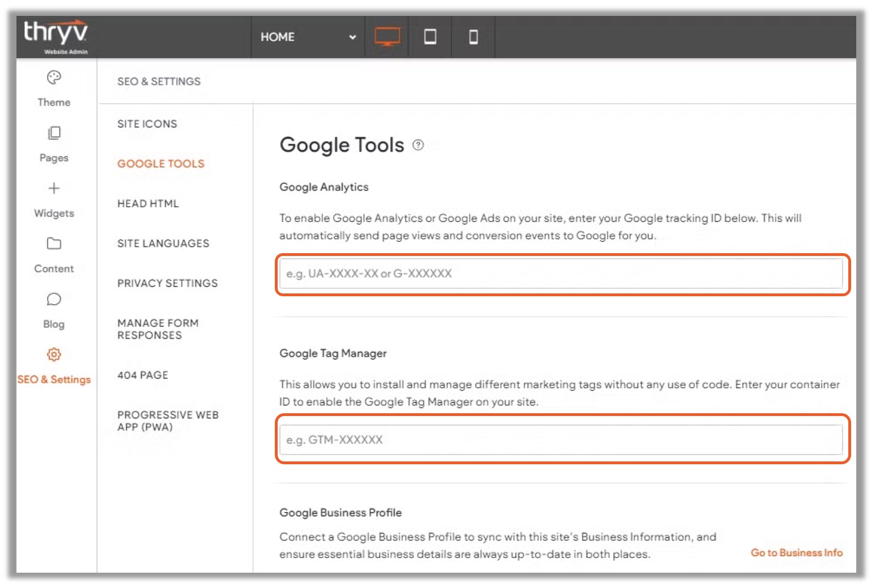Open the Content folder icon
The image size is (871, 588).
[54, 243]
